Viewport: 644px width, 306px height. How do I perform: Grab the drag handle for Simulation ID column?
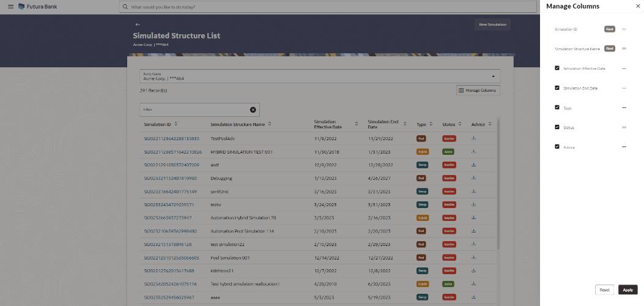(624, 29)
